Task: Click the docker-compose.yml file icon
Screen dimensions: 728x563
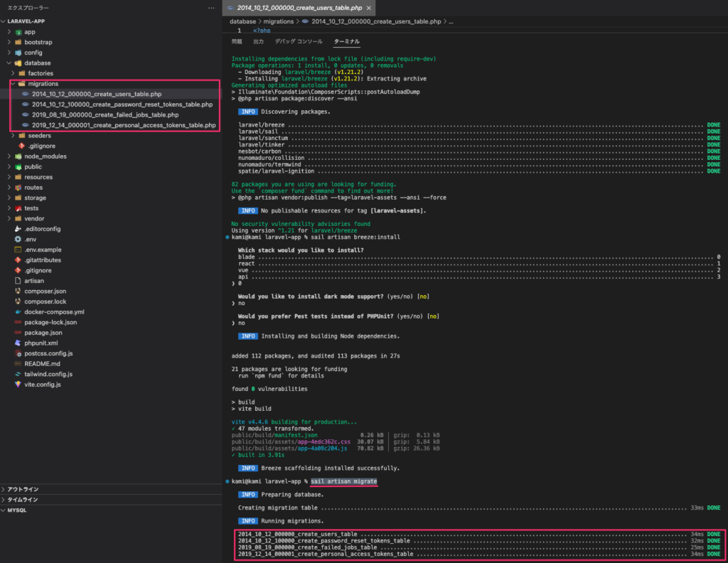Action: 18,311
